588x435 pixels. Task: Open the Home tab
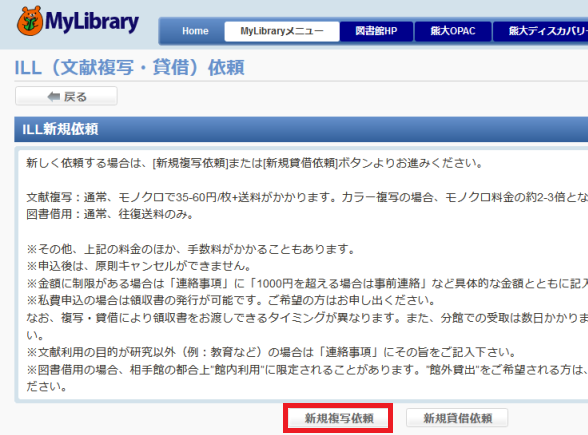tap(195, 31)
